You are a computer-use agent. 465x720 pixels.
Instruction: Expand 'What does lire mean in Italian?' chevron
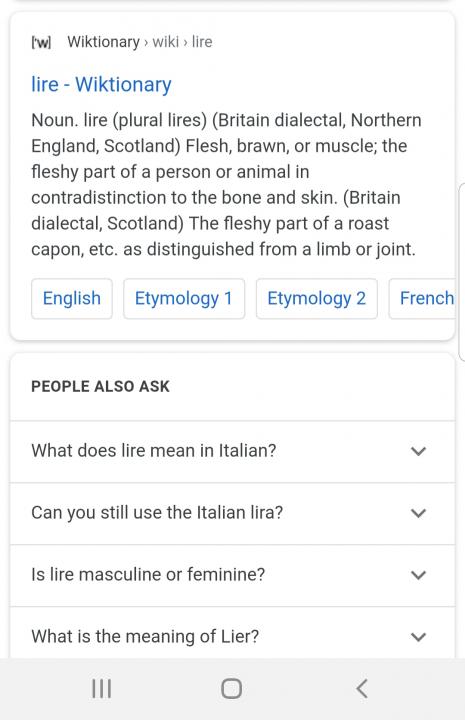pos(418,451)
